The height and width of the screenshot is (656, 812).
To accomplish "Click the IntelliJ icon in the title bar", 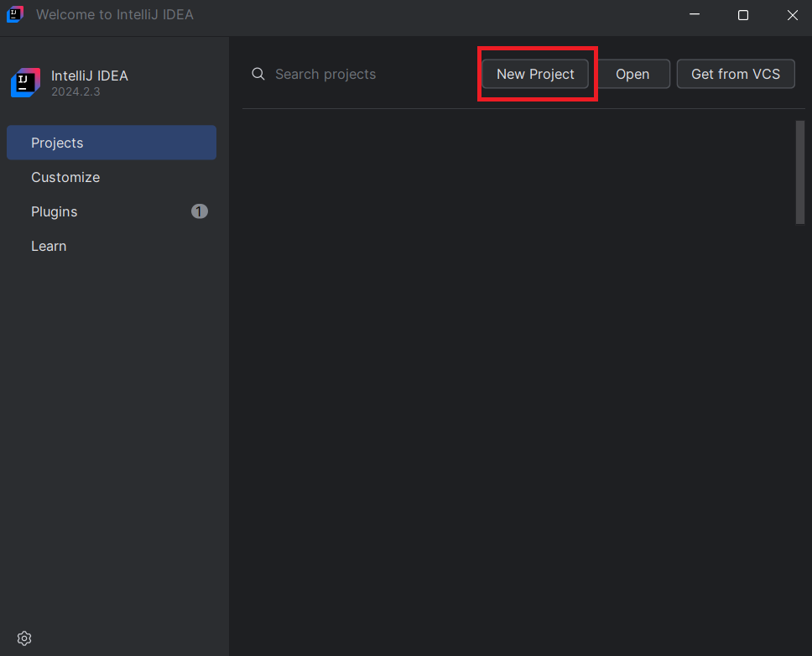I will tap(14, 14).
